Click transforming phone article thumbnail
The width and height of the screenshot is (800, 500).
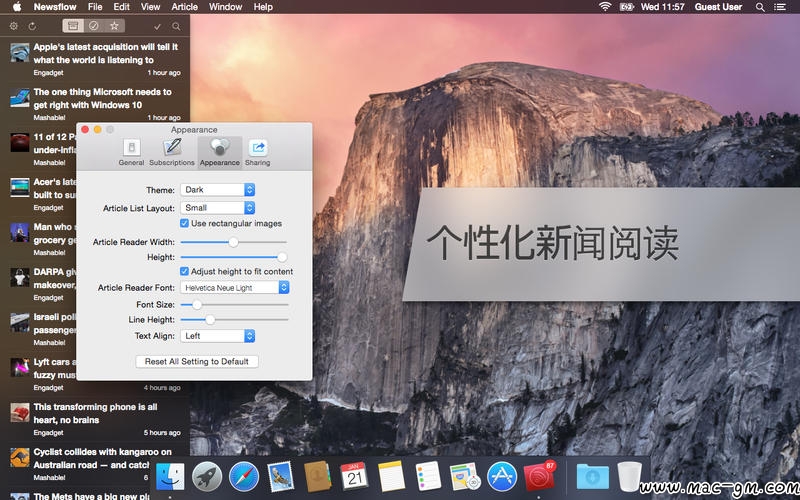20,413
